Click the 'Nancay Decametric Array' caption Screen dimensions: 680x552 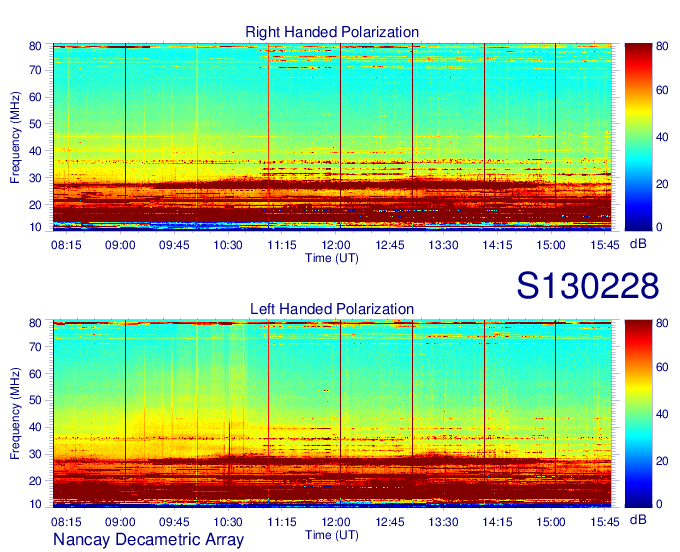click(148, 539)
